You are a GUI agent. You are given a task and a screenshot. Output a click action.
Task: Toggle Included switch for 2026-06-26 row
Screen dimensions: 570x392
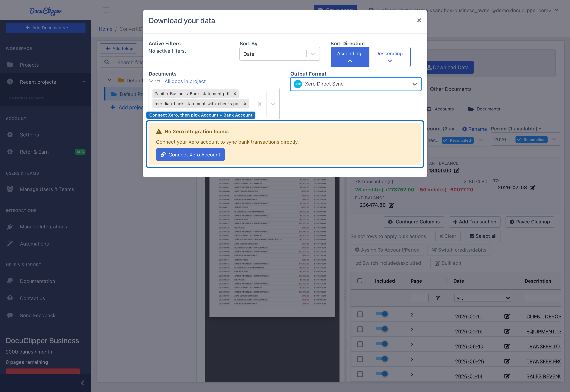click(x=382, y=359)
